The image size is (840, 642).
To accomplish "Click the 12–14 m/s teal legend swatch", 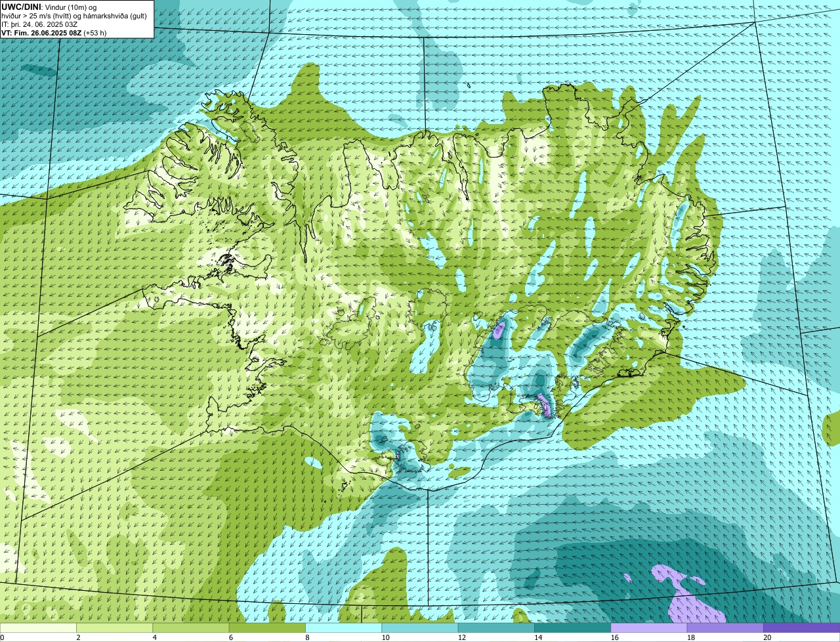I will 496,628.
